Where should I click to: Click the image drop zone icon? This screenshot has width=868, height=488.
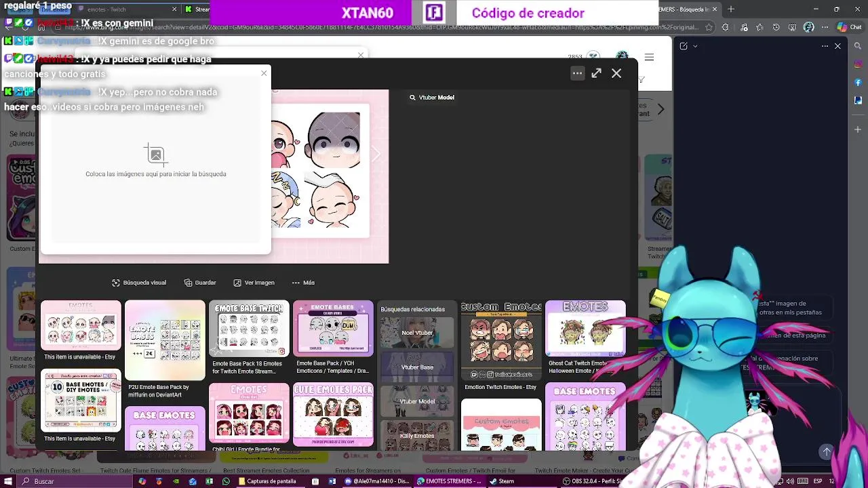click(x=156, y=155)
